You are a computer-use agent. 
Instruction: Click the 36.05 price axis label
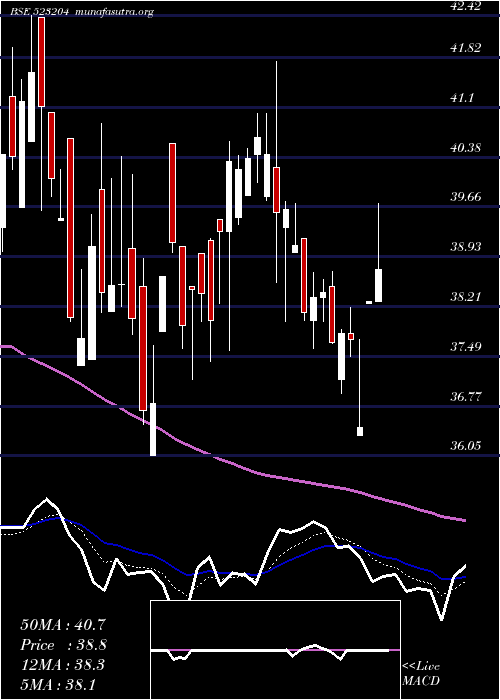tap(465, 446)
